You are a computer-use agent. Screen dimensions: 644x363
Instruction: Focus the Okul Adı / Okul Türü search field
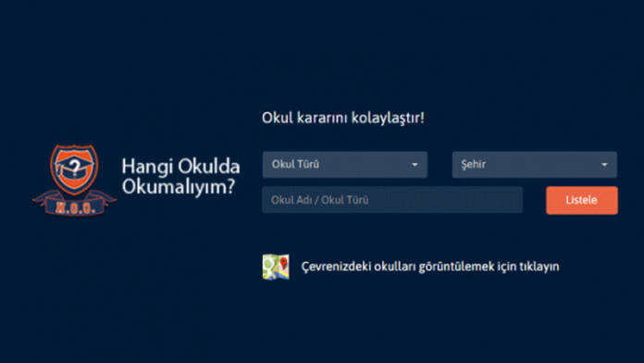(x=392, y=200)
